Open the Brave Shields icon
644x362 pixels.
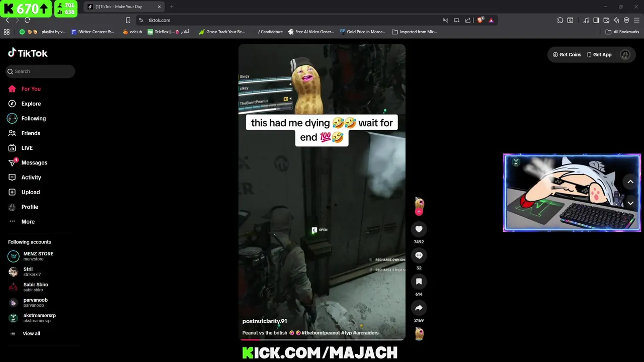point(480,20)
